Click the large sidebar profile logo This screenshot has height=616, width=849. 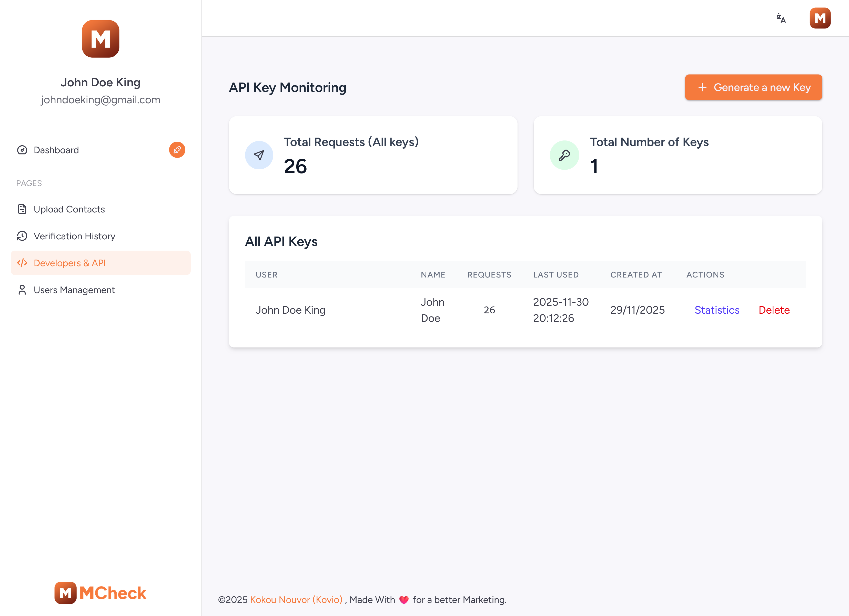tap(100, 39)
